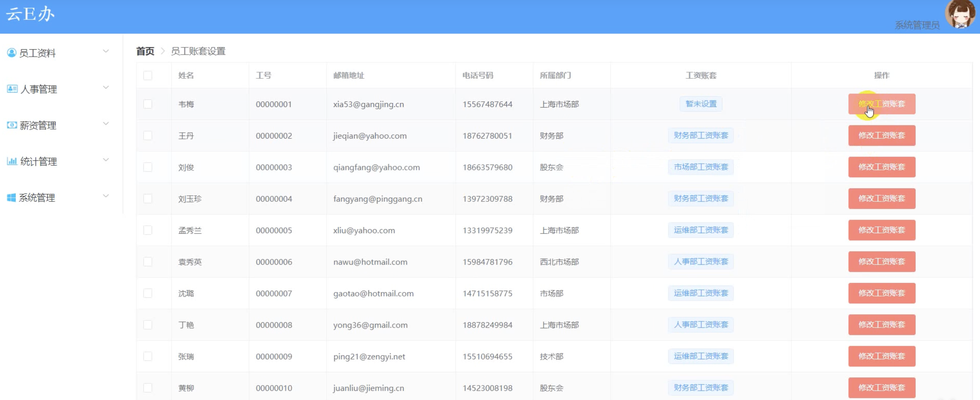Expand the 系统管理 menu chevron
This screenshot has width=980, height=400.
pos(106,196)
